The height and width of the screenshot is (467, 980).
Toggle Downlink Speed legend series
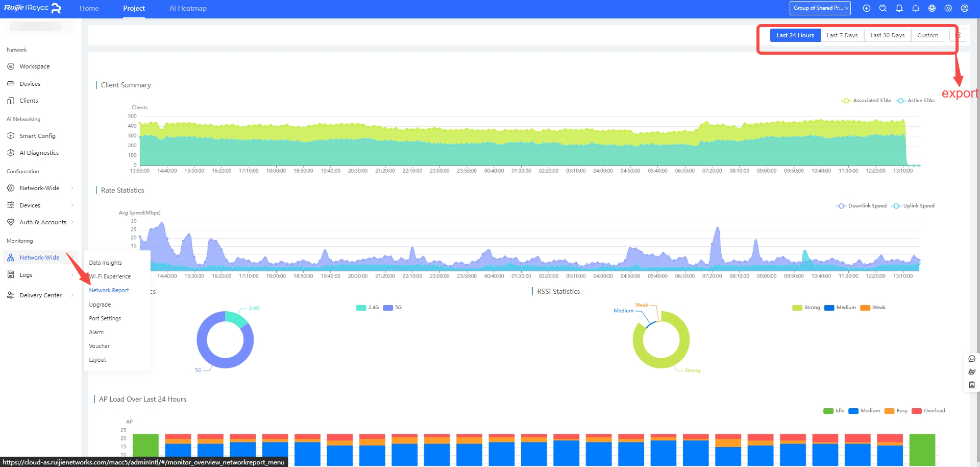click(x=862, y=206)
